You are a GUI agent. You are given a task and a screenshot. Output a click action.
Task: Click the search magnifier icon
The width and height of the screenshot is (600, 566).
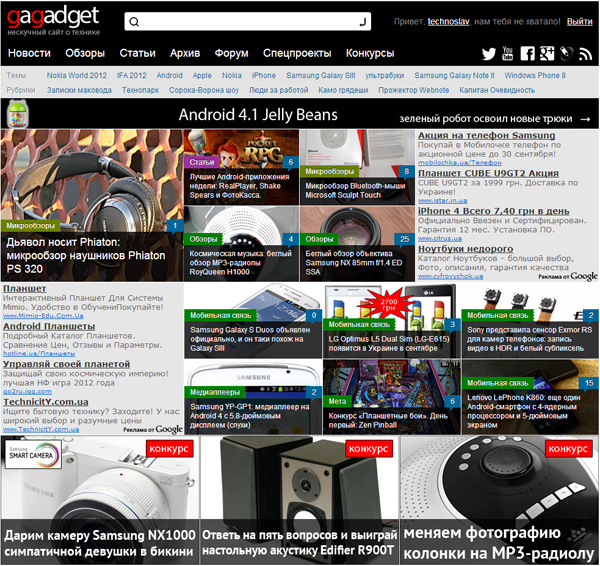click(134, 22)
